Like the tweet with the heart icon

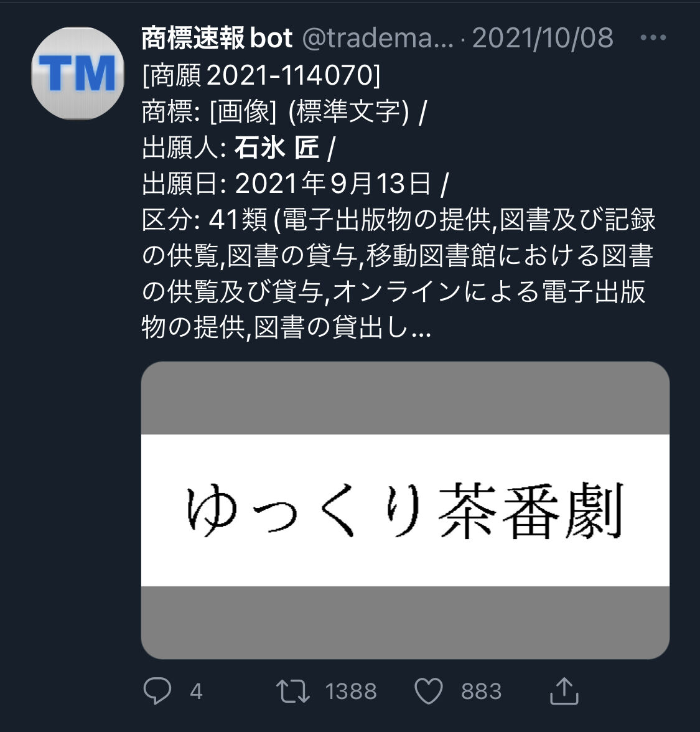(428, 692)
